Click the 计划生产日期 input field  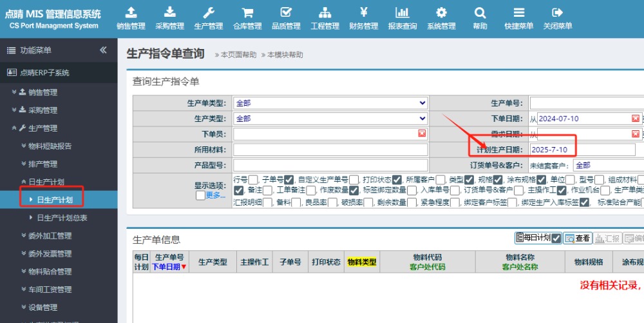click(582, 150)
